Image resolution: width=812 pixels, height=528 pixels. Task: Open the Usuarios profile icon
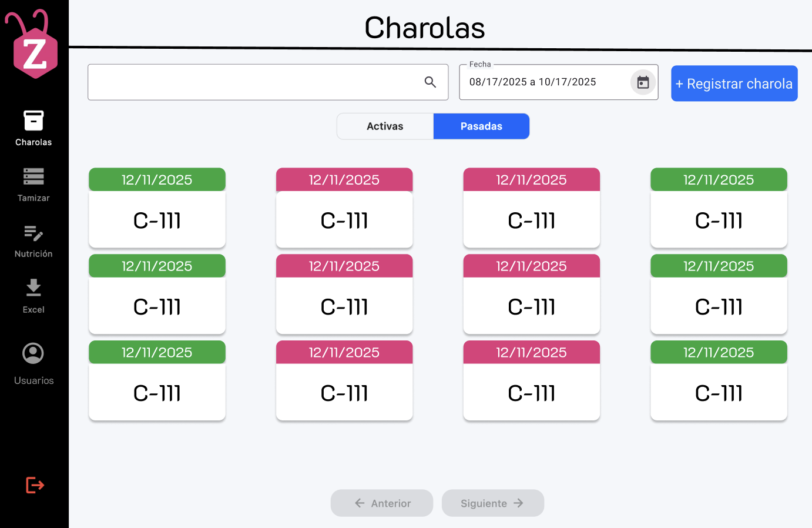coord(33,353)
